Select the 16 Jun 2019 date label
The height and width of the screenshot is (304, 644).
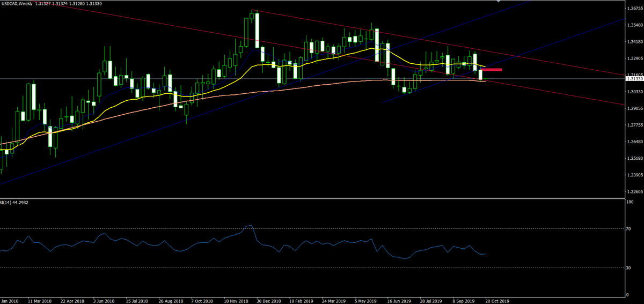click(x=399, y=301)
